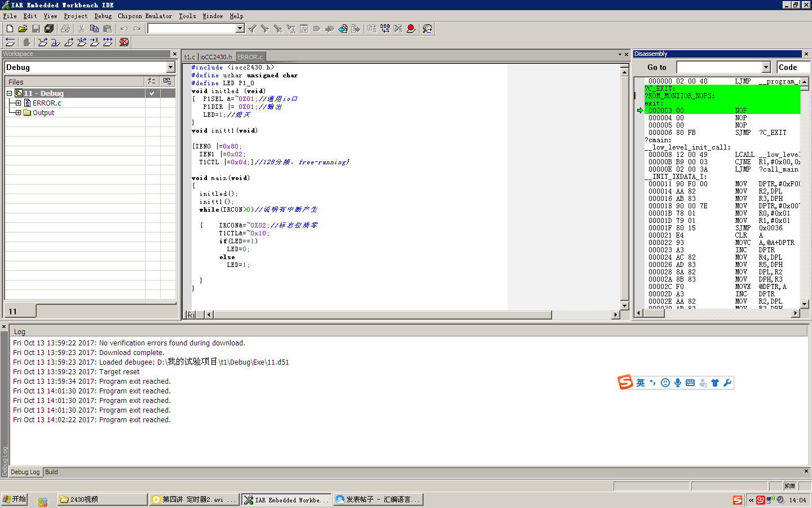Open the Chipcon Emulator menu
The image size is (812, 508).
[145, 16]
